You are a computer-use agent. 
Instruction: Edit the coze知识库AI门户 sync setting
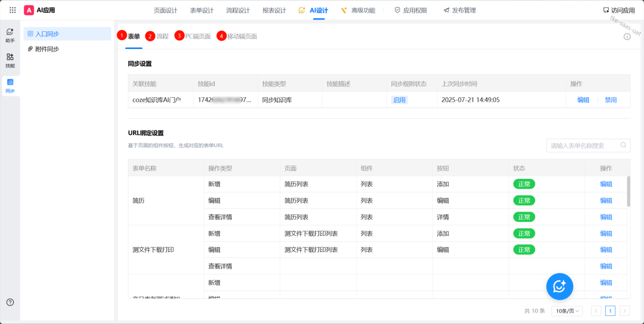point(583,100)
